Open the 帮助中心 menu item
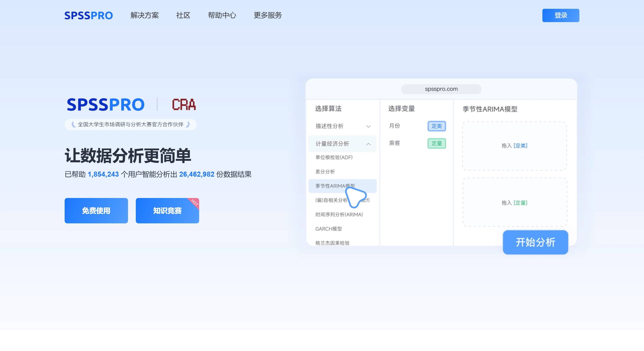Image resolution: width=644 pixels, height=351 pixels. pyautogui.click(x=222, y=15)
